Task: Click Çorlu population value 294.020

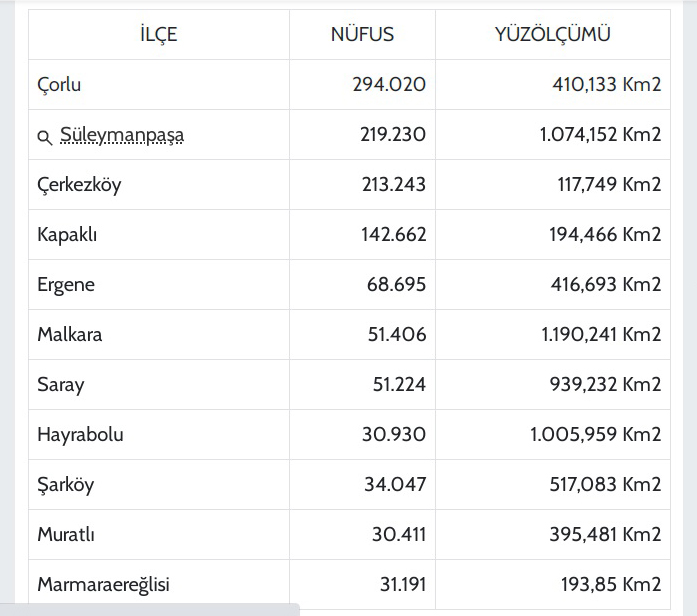Action: [x=389, y=84]
